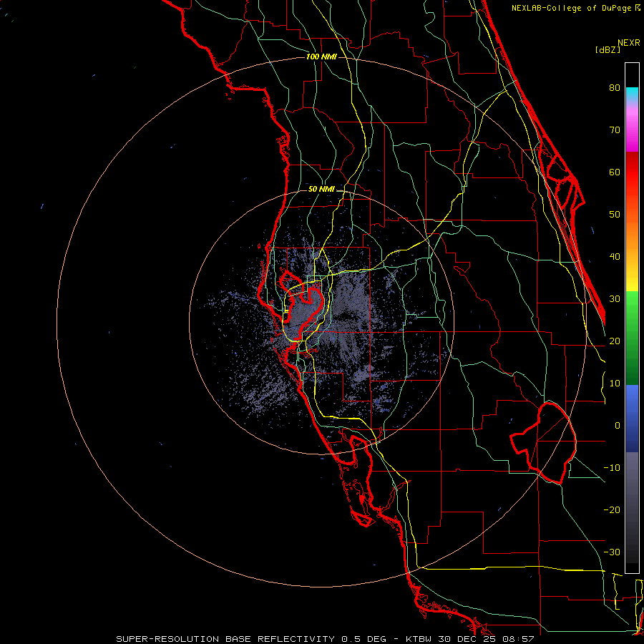644x644 pixels.
Task: Click the -30 dBZ scale label
Action: click(612, 552)
